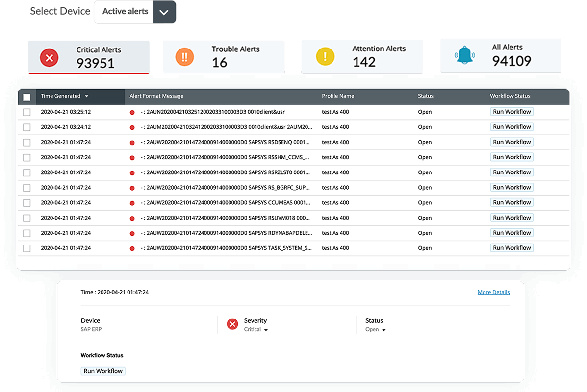
Task: Run Workflow for RSSHM_CCMS alert row
Action: tap(512, 157)
